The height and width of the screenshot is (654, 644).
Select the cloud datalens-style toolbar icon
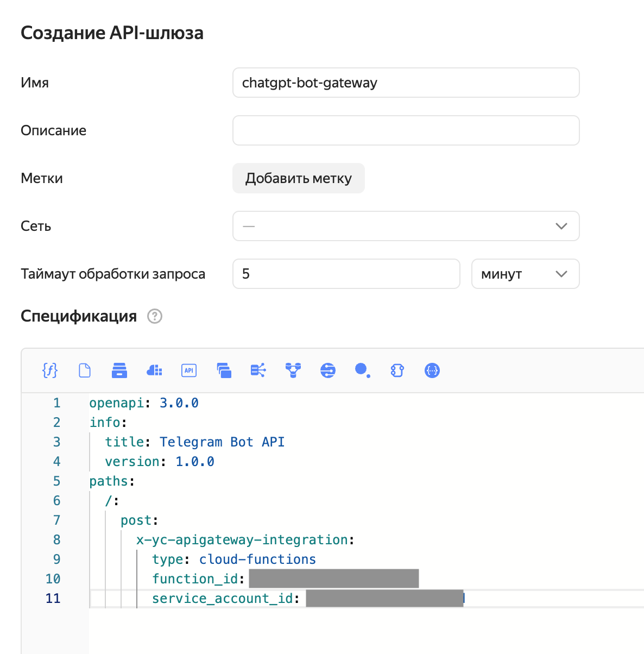coord(154,370)
